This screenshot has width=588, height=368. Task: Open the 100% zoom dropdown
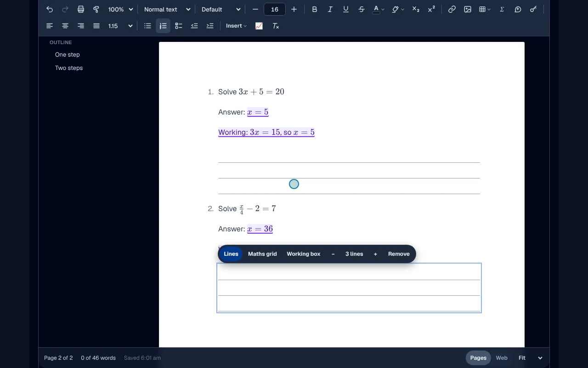pos(120,9)
